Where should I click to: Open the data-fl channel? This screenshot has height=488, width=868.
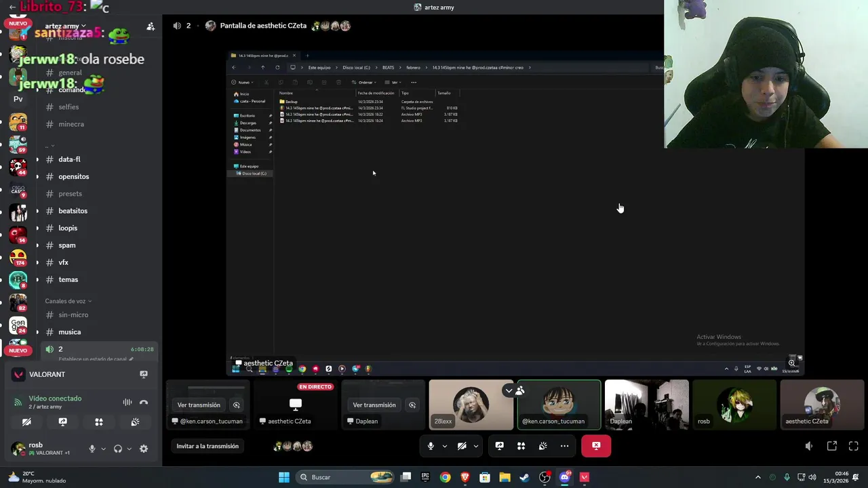pos(69,159)
